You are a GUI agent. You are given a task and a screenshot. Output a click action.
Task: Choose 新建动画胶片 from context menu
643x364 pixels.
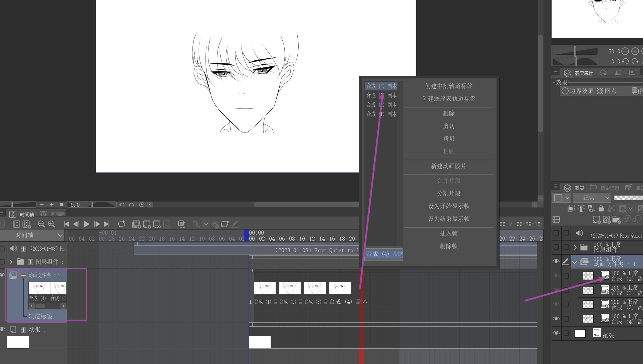(x=448, y=166)
